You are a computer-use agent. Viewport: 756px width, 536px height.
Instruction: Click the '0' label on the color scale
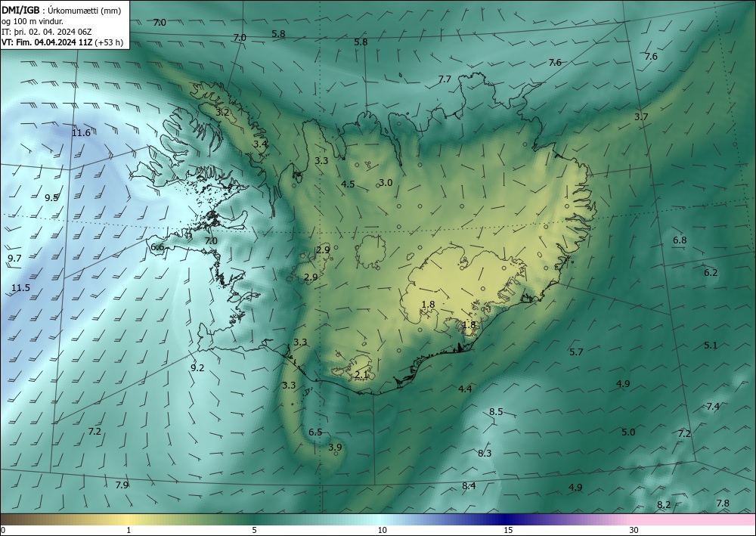coord(3,531)
